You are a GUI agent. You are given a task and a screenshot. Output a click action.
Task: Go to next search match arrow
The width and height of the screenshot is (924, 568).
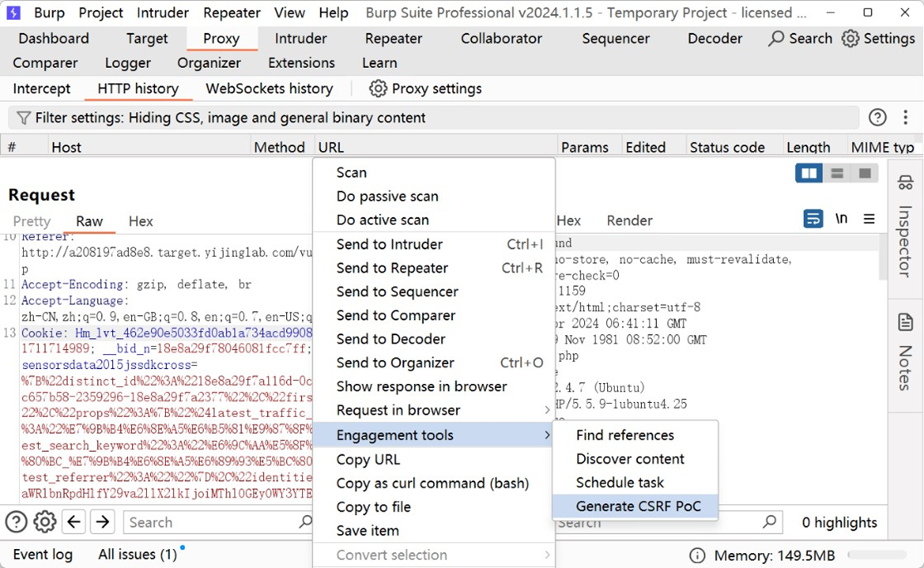tap(103, 522)
